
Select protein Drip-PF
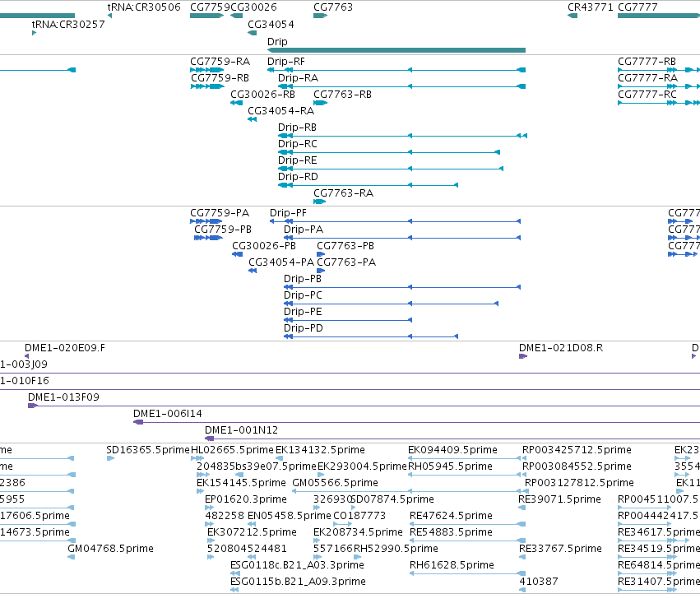click(288, 212)
